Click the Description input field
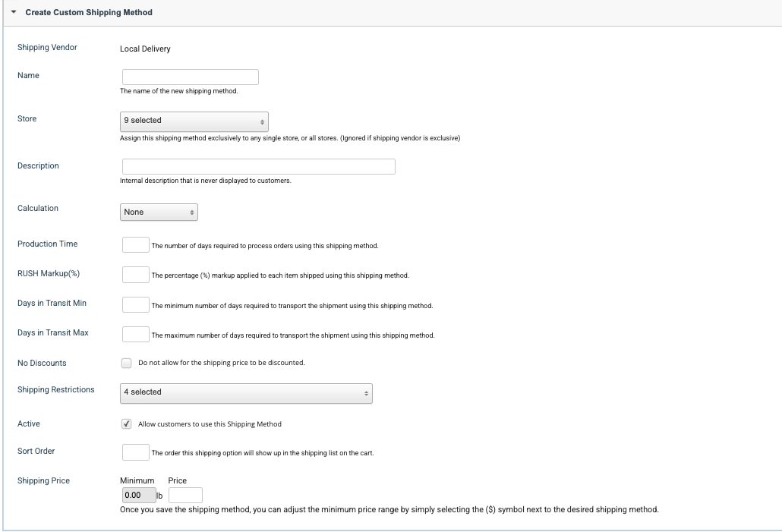The image size is (782, 532). (x=259, y=166)
